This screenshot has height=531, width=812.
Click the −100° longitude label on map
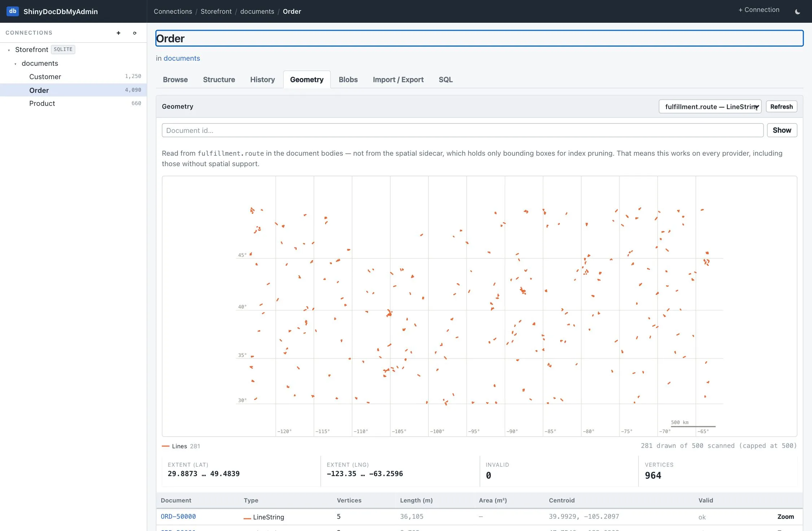pyautogui.click(x=437, y=431)
